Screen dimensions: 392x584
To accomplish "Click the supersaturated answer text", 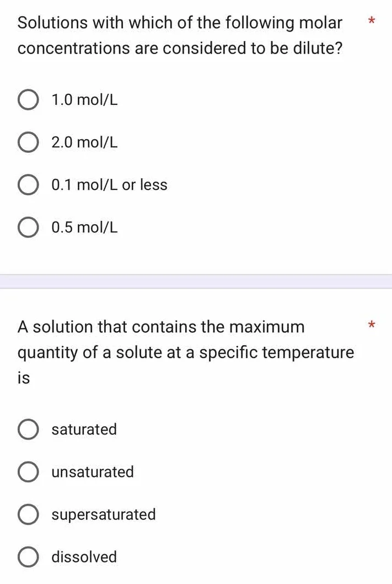I will coord(103,514).
